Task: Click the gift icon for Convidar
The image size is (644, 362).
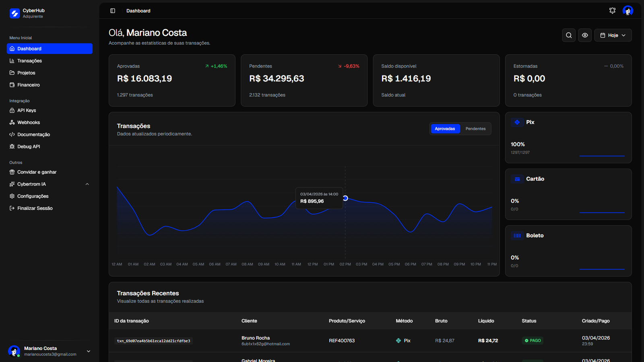Action: (x=12, y=172)
